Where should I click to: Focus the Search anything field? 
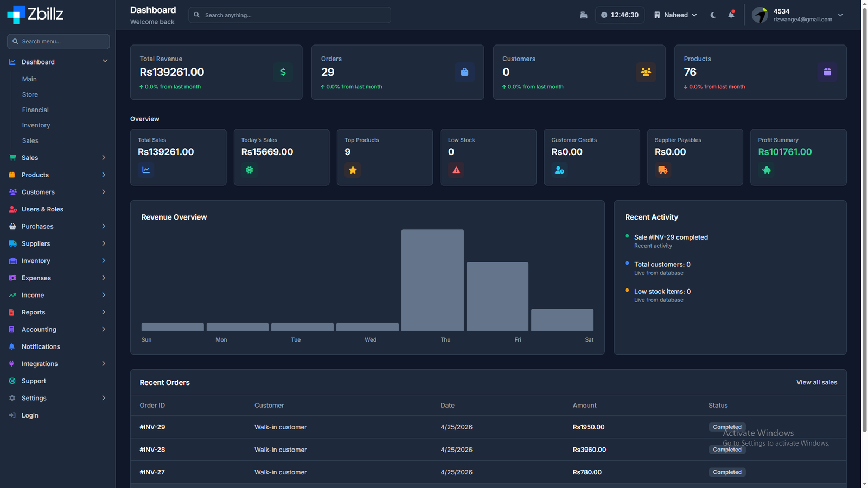[x=290, y=15]
